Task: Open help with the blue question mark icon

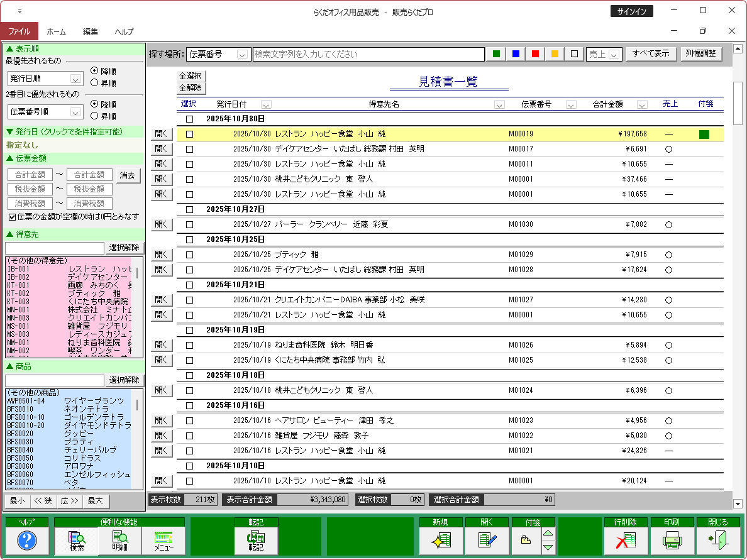Action: 26,541
